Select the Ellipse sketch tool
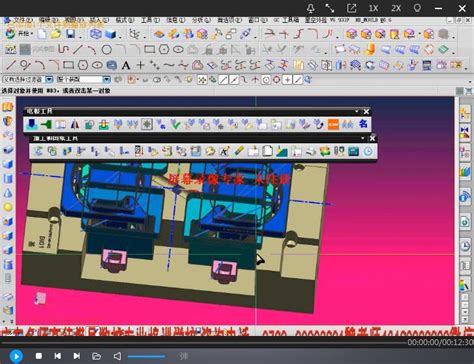 pos(97,65)
